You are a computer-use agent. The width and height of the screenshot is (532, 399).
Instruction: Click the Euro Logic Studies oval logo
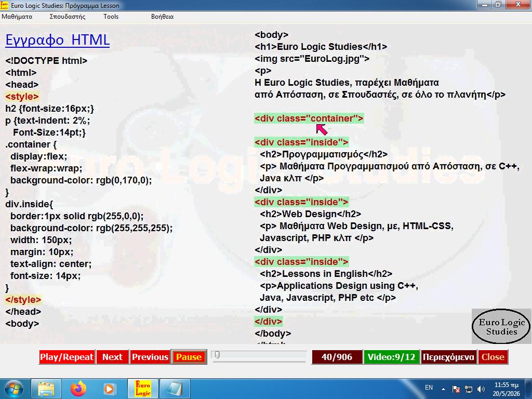click(501, 326)
